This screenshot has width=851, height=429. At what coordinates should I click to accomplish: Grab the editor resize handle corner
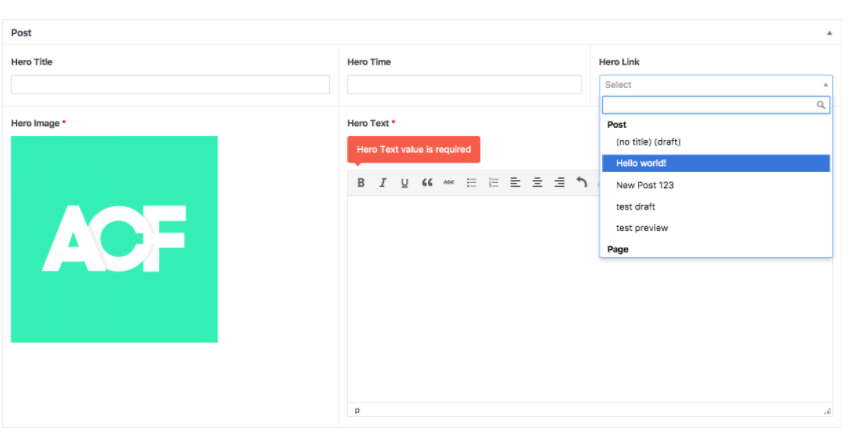tap(827, 411)
